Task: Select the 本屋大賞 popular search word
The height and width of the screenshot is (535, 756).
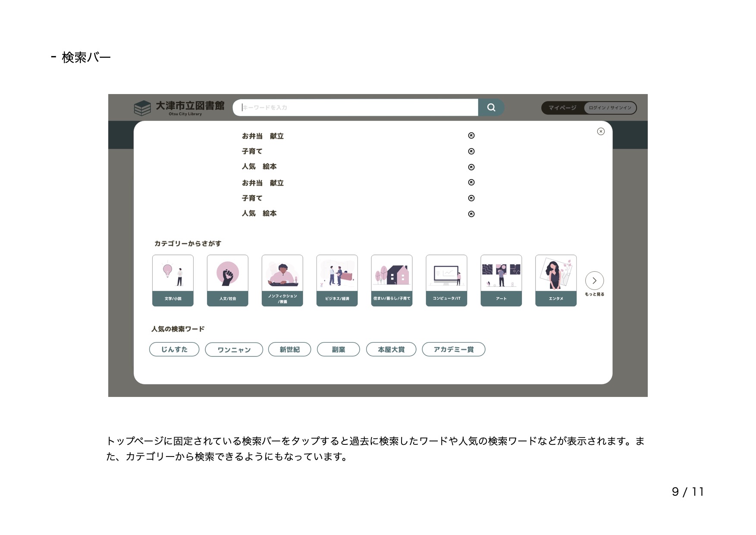Action: 391,349
